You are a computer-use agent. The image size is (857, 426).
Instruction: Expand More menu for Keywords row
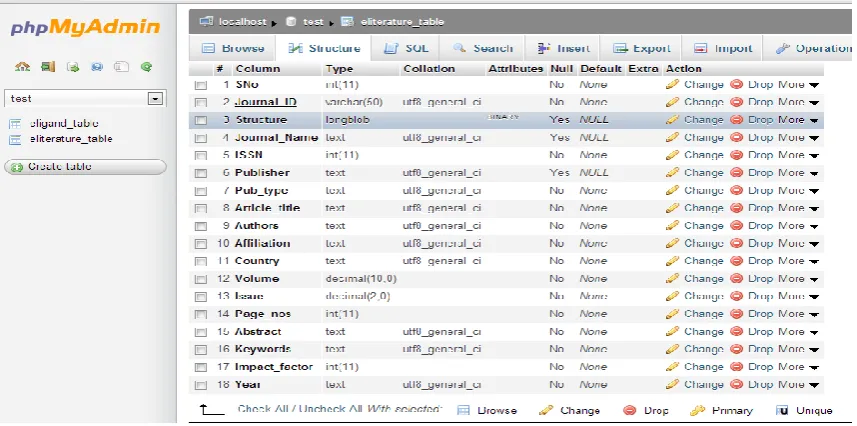798,349
